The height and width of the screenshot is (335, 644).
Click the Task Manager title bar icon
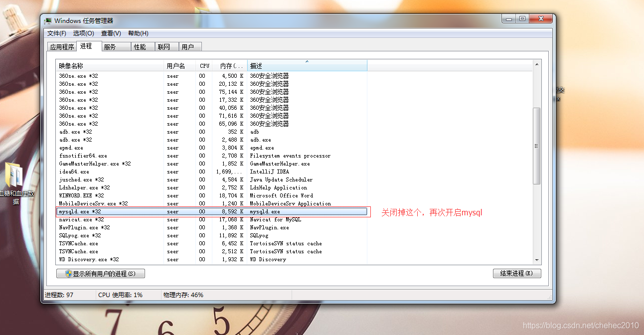point(48,21)
